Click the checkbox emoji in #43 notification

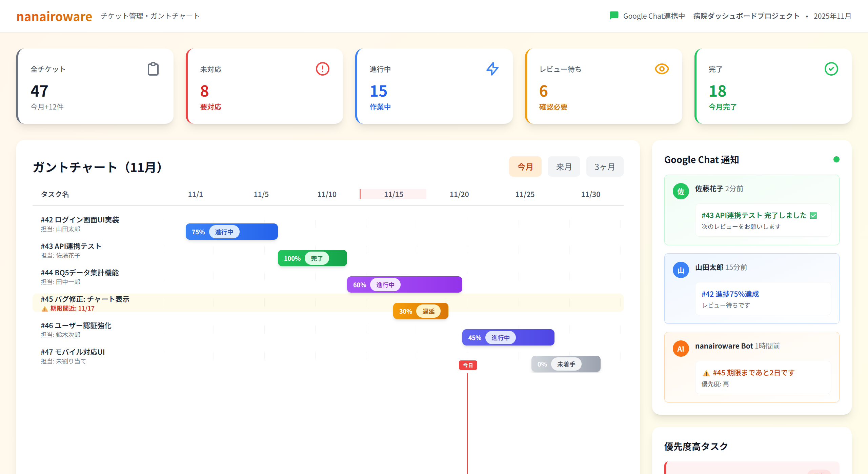[813, 215]
